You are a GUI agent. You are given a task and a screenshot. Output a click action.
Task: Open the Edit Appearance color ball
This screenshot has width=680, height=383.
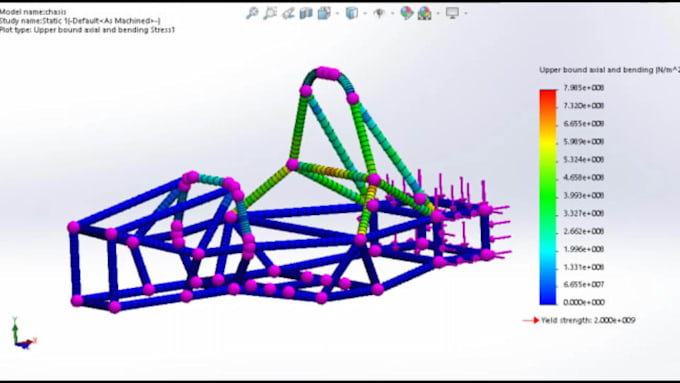(x=406, y=13)
